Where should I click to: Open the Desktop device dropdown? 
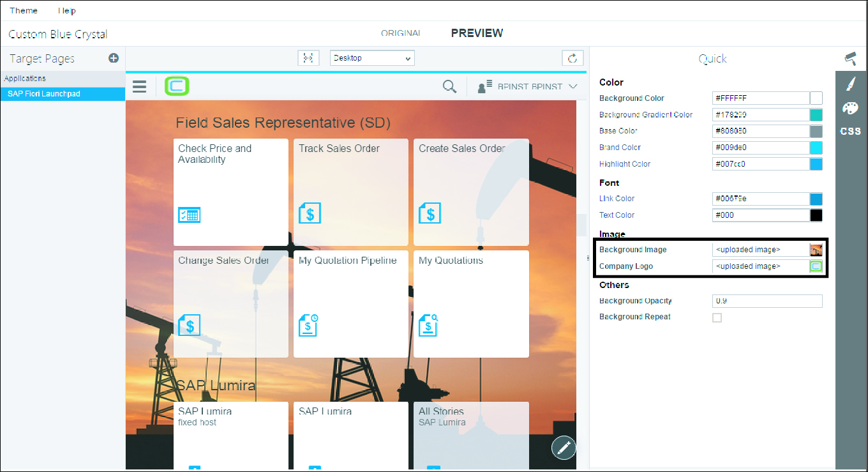pos(372,58)
